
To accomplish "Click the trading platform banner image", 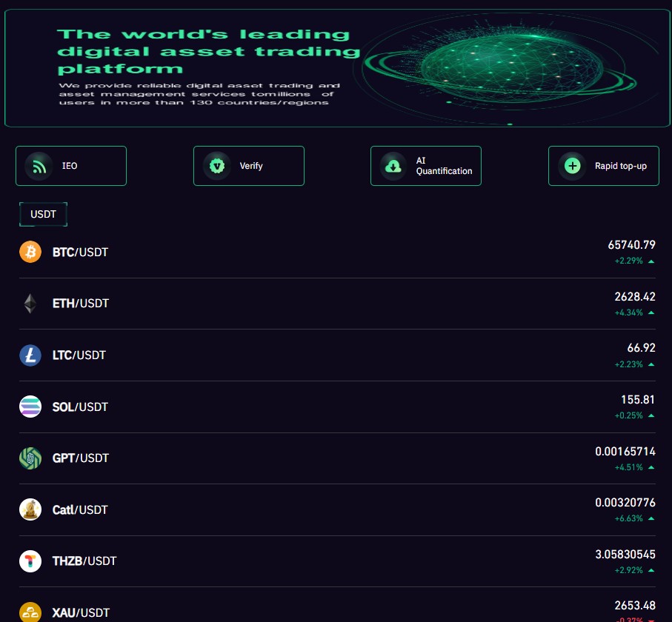I will point(337,68).
